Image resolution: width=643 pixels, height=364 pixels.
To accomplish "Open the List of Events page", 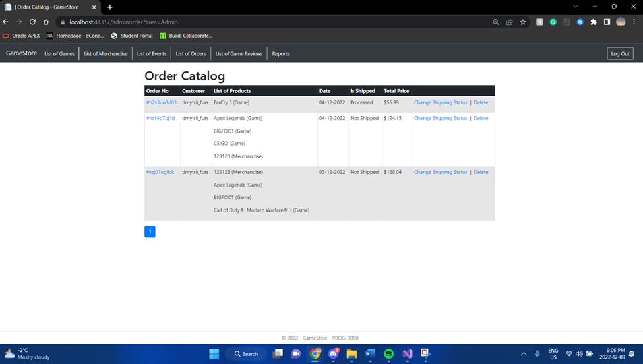I will [x=152, y=53].
